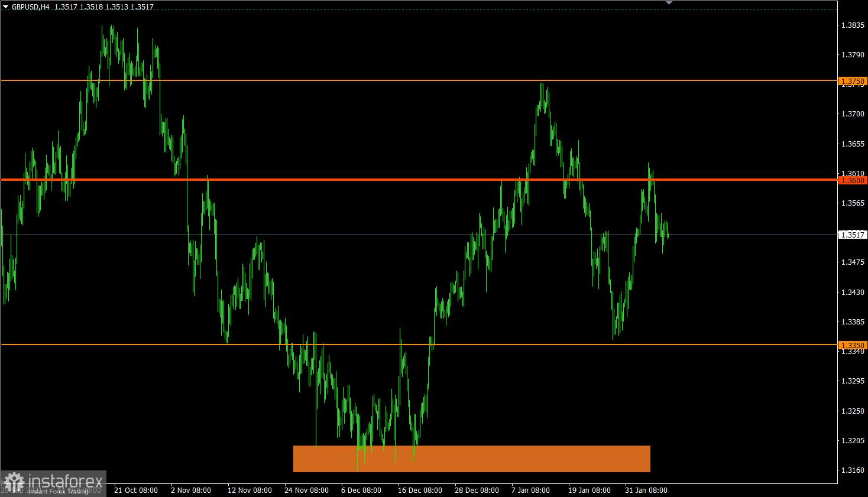Select the orange rectangle support zone
Image resolution: width=868 pixels, height=497 pixels.
(472, 459)
